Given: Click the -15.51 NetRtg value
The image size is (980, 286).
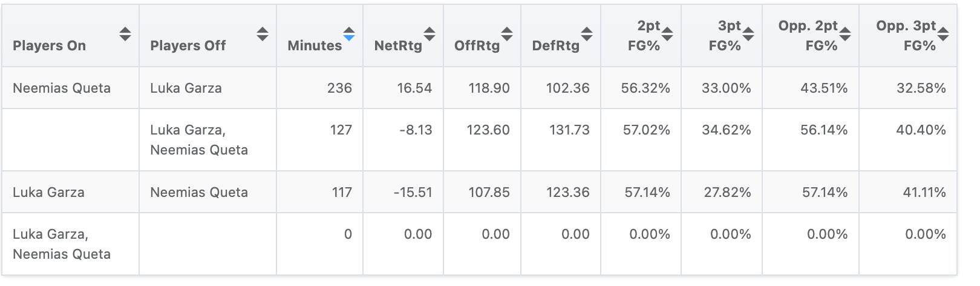Looking at the screenshot, I should coord(413,192).
